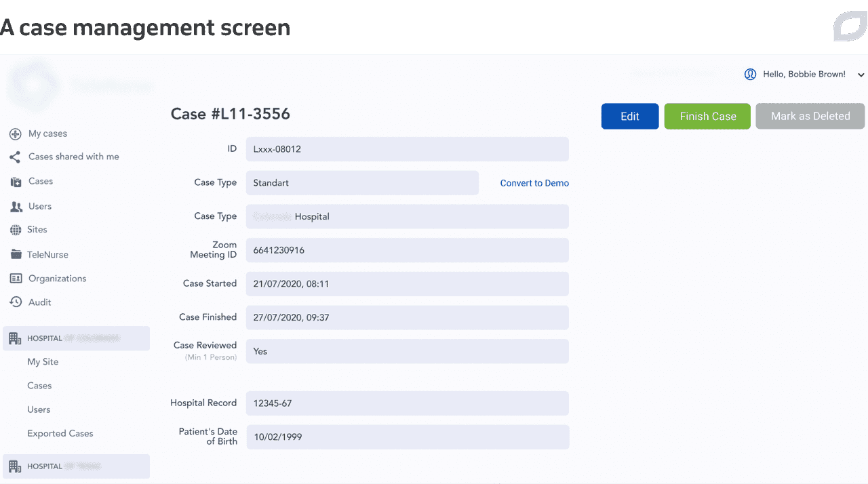Click the Zoom Meeting ID field
Screen dimensions: 868x484
[x=407, y=250]
